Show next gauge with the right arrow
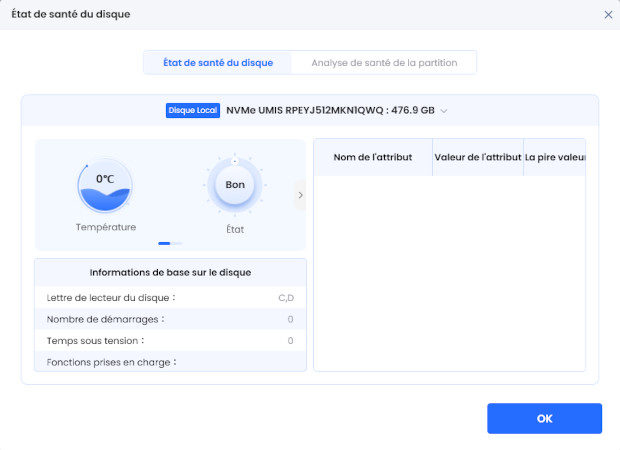This screenshot has height=450, width=620. click(299, 195)
